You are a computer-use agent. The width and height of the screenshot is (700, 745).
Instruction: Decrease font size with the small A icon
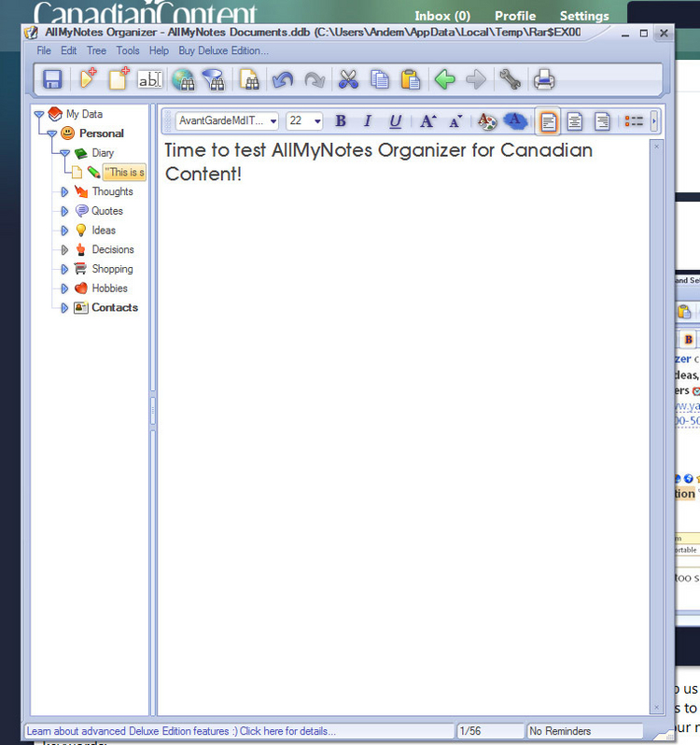pyautogui.click(x=455, y=121)
